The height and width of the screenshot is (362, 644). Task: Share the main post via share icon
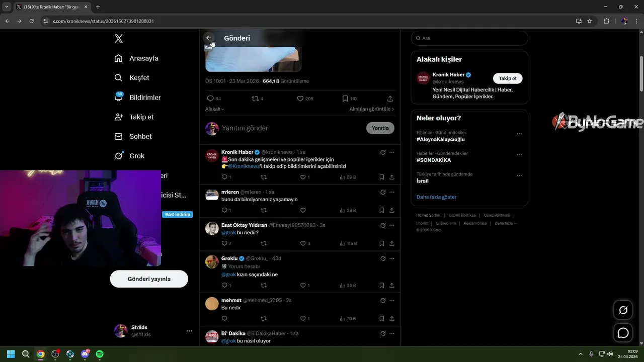coord(390,99)
